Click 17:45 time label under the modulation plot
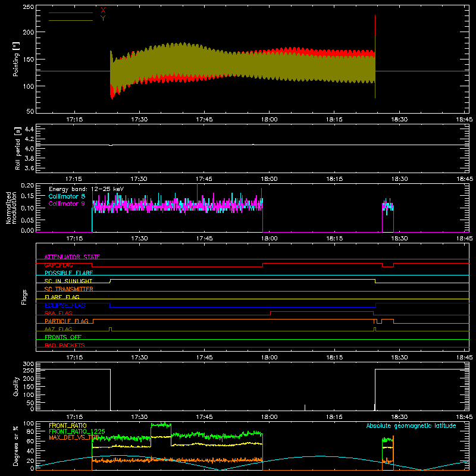 click(x=204, y=239)
